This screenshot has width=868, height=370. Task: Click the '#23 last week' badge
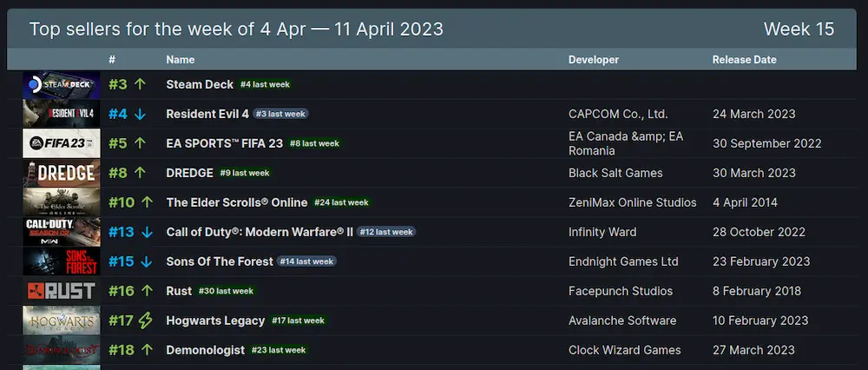coord(279,350)
